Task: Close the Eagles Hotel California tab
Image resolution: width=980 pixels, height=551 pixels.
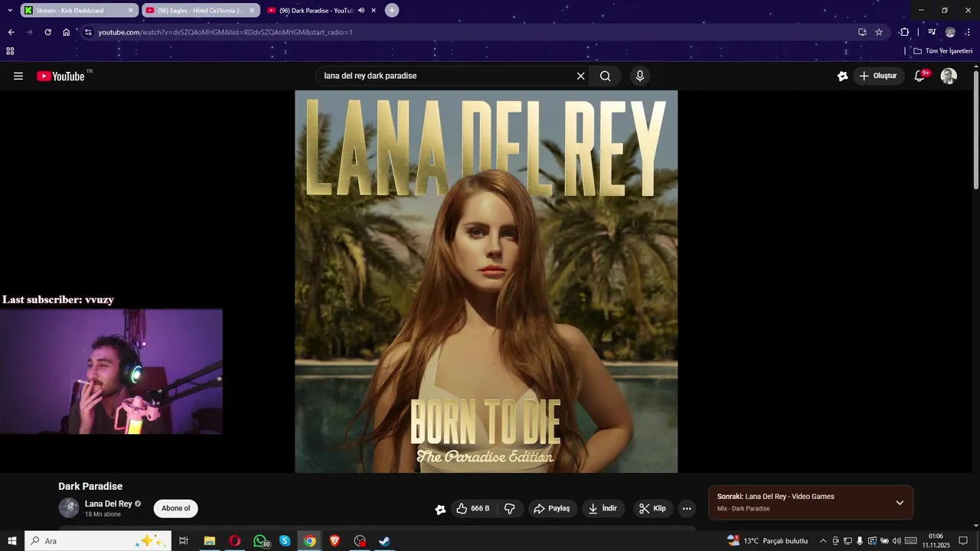Action: (x=252, y=10)
